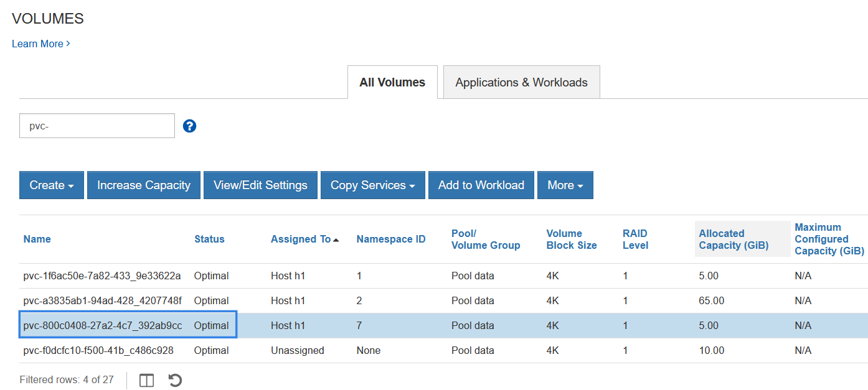Sort by RAID Level column header
The image size is (868, 390).
point(636,239)
